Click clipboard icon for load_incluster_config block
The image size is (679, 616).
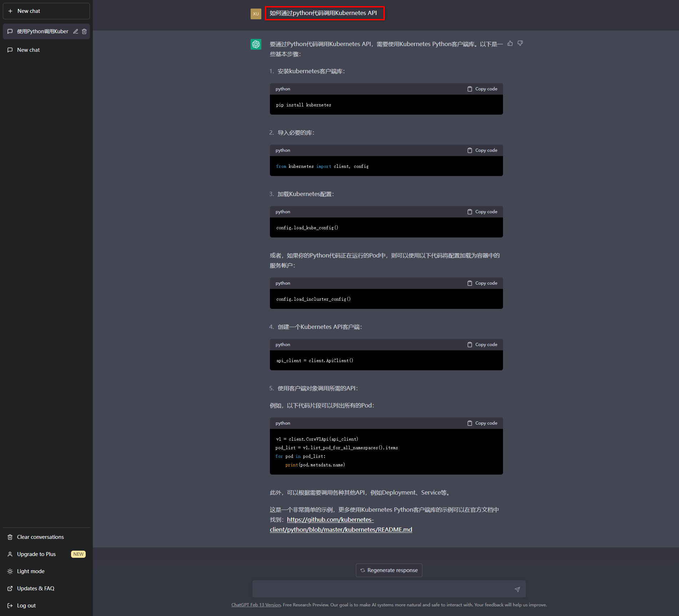[x=470, y=283]
